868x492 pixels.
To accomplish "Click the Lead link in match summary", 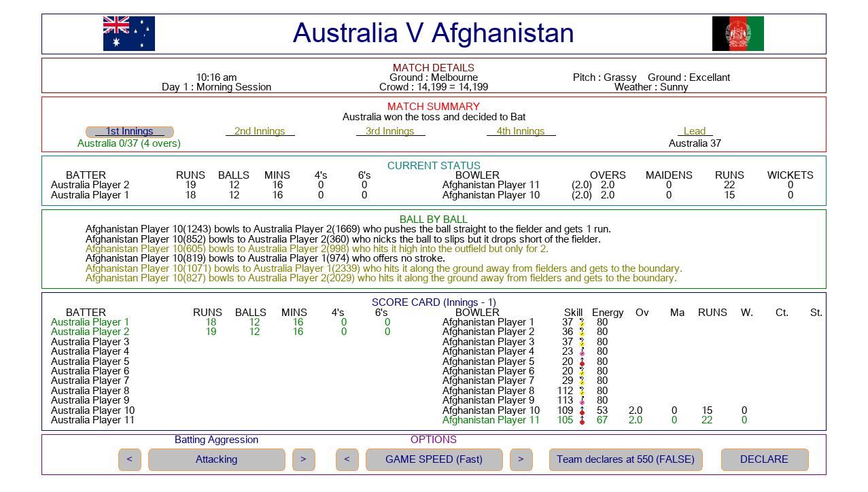I will pos(695,132).
